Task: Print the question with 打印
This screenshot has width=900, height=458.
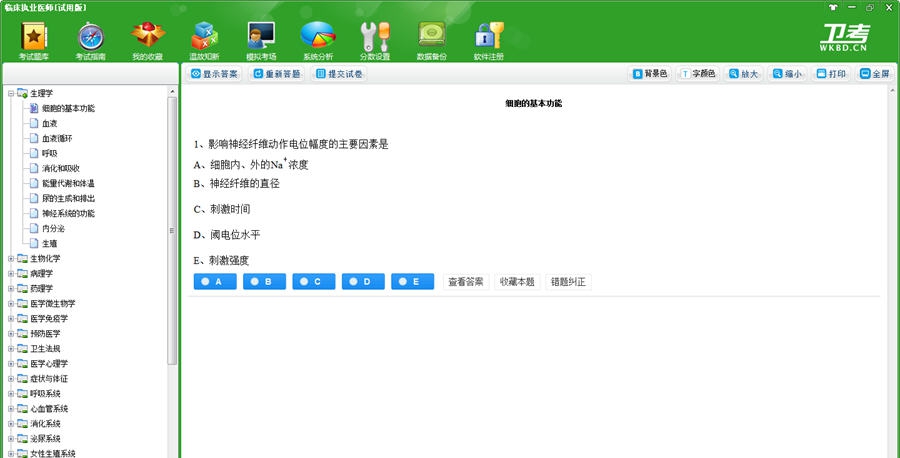Action: pyautogui.click(x=831, y=74)
